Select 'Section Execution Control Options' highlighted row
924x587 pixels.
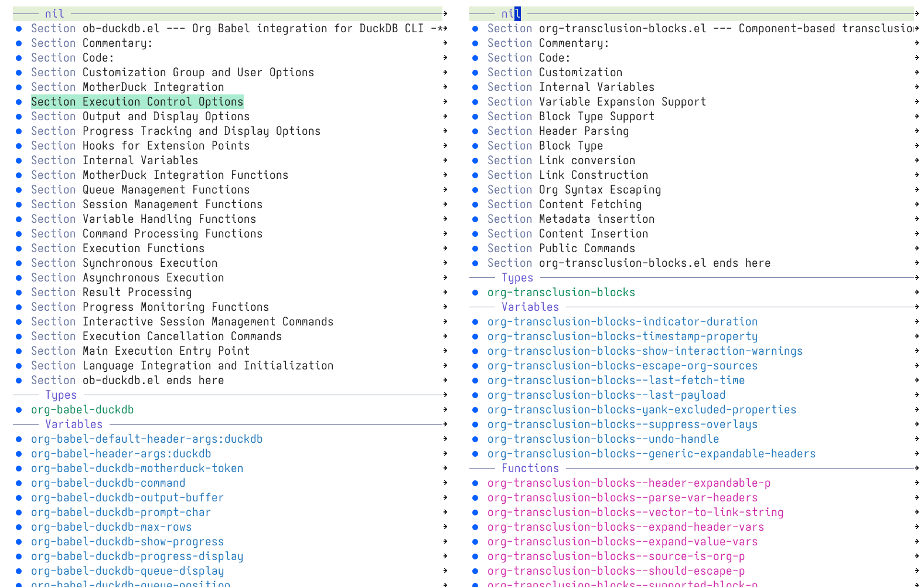click(137, 101)
